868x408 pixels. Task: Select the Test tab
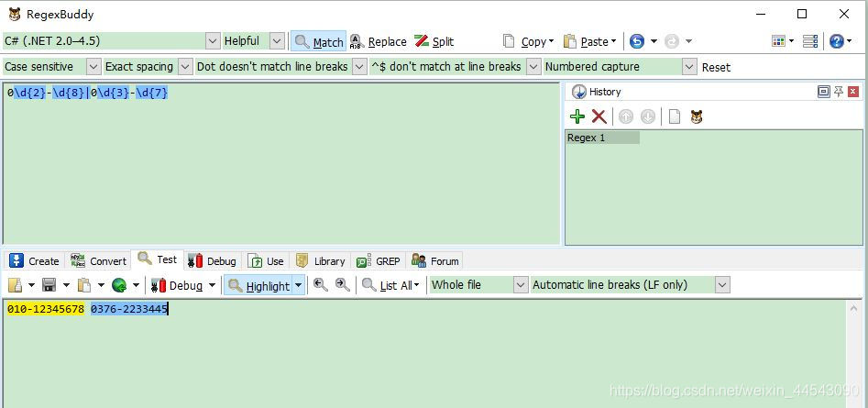[x=158, y=259]
